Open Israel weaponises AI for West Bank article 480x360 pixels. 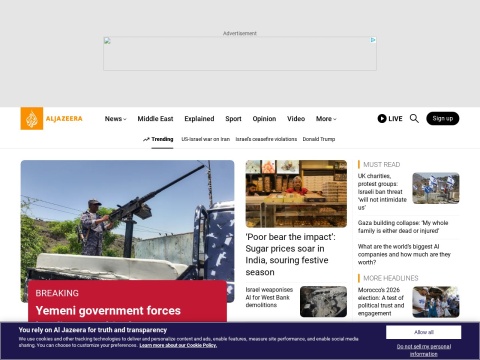pos(269,297)
